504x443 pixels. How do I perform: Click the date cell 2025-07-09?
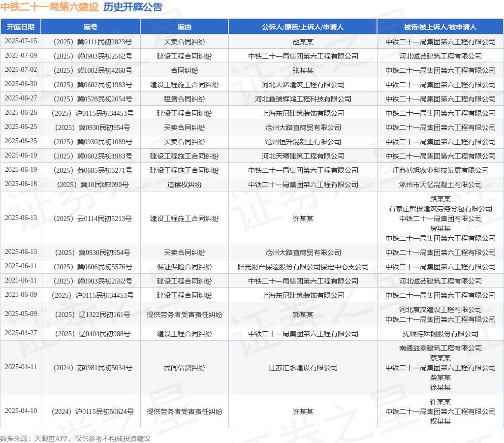21,55
